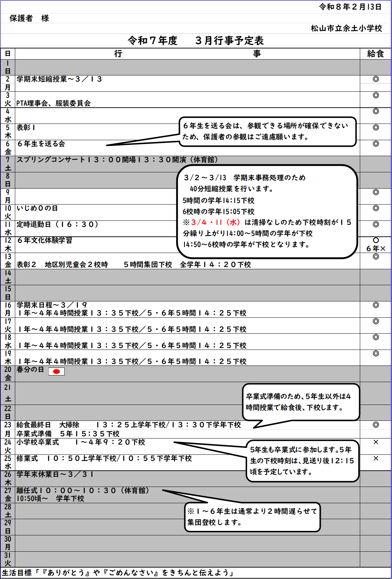Select the ◎ mark in the 16日 月 row

[x=376, y=305]
